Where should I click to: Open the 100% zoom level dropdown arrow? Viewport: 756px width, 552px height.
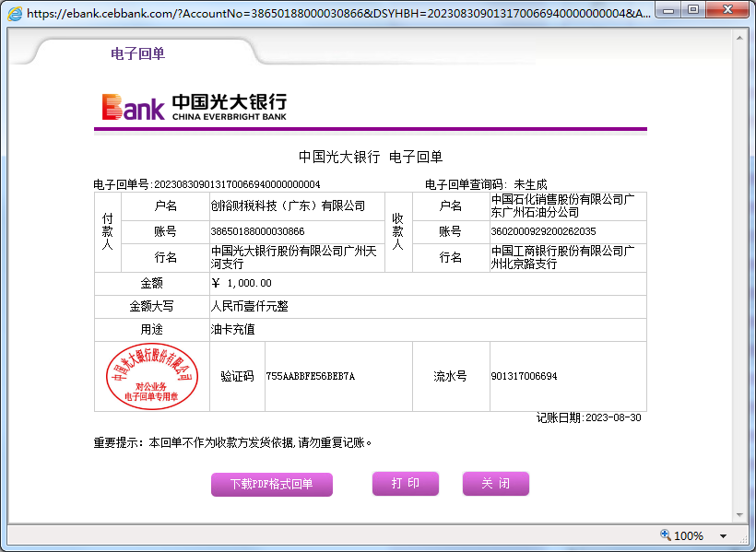pyautogui.click(x=723, y=536)
